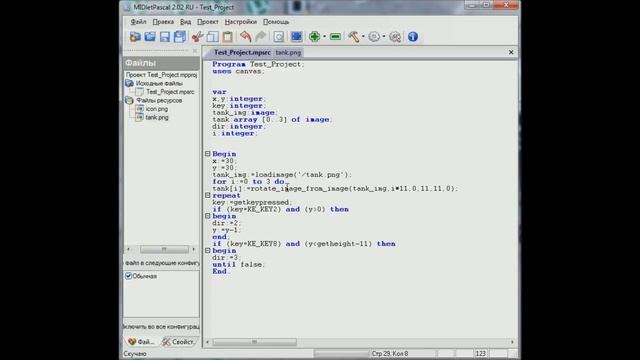640x360 pixels.
Task: Collapse fold marker at begin before dir:=3
Action: point(207,251)
